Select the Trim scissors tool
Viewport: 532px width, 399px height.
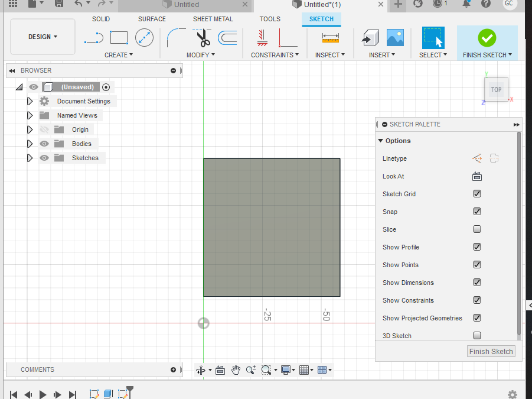pyautogui.click(x=202, y=38)
